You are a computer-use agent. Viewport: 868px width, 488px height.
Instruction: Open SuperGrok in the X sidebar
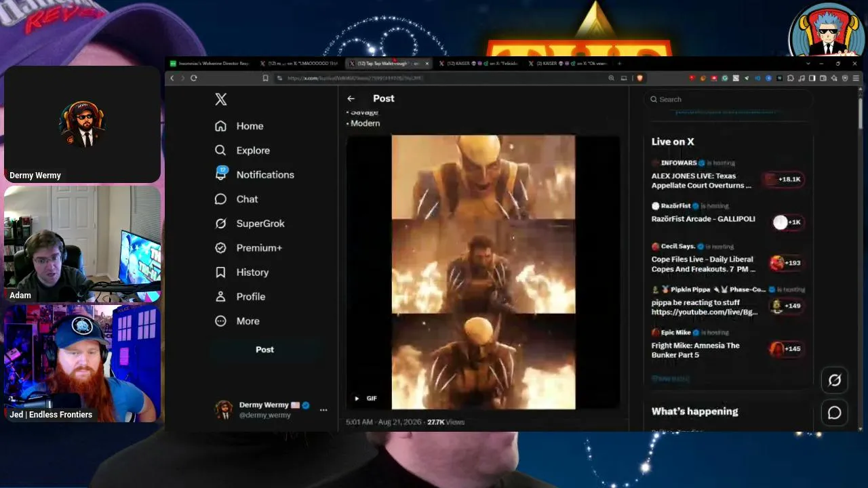pos(249,224)
